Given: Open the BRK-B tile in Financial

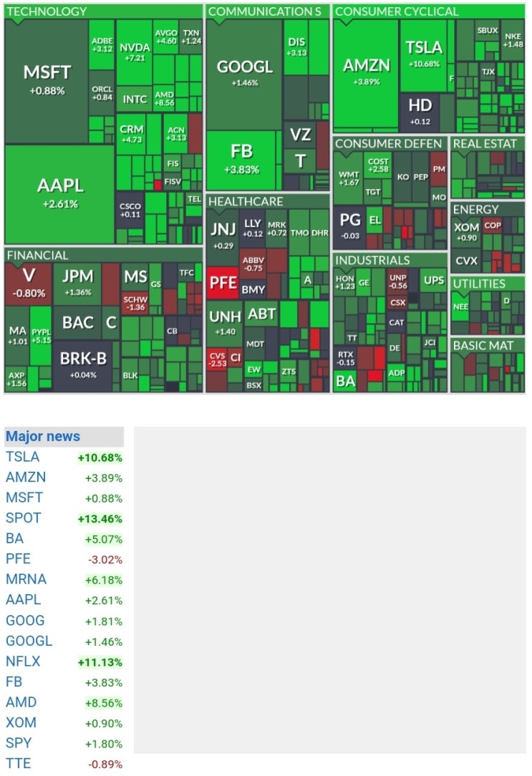Looking at the screenshot, I should [x=82, y=365].
